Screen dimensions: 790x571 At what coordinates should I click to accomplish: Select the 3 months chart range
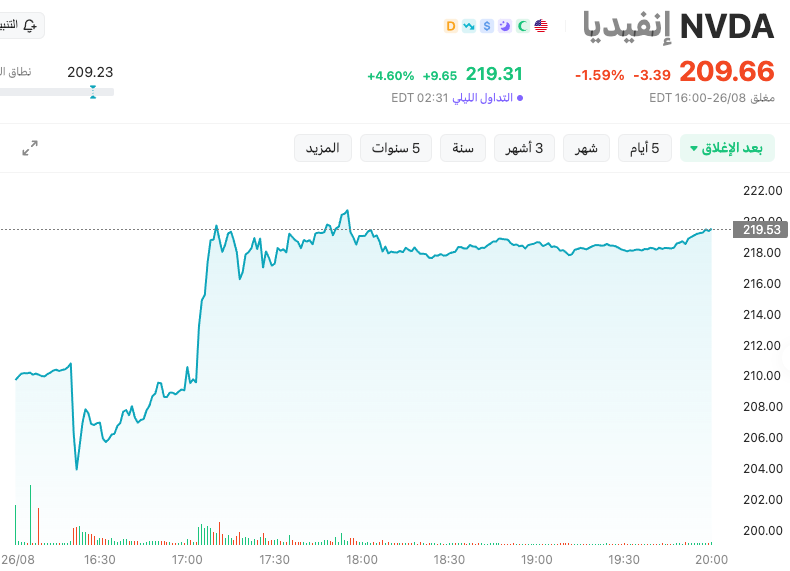click(x=524, y=148)
